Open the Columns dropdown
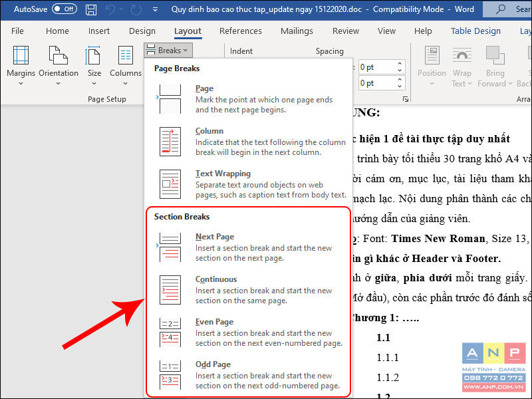Screen dimensions: 532x399 point(126,65)
